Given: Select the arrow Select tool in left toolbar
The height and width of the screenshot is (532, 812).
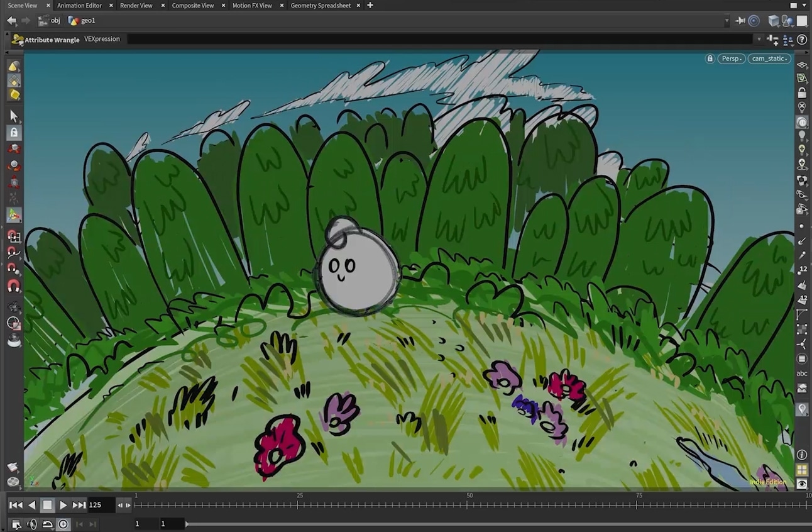Looking at the screenshot, I should [14, 116].
